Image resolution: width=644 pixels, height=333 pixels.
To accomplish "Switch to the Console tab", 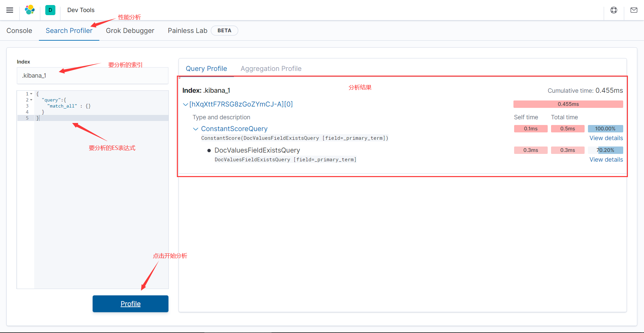I will pos(19,30).
